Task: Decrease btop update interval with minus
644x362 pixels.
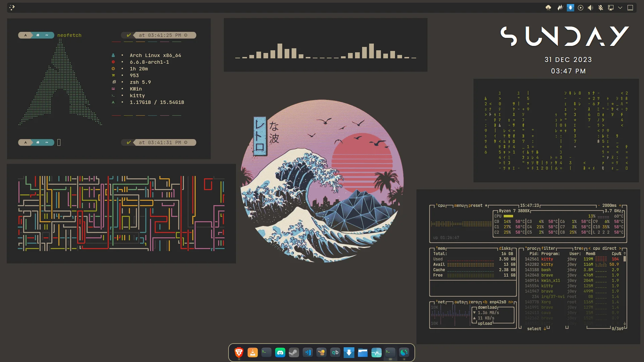Action: [x=599, y=205]
